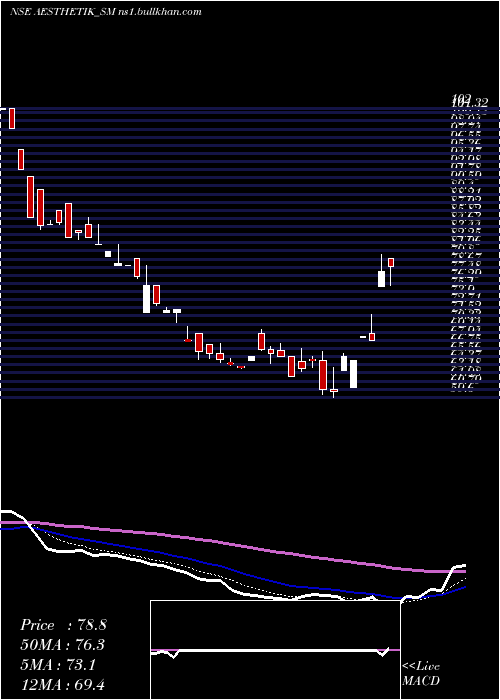Click the "50MA : 76.3" value
This screenshot has height=700, width=500.
click(63, 645)
